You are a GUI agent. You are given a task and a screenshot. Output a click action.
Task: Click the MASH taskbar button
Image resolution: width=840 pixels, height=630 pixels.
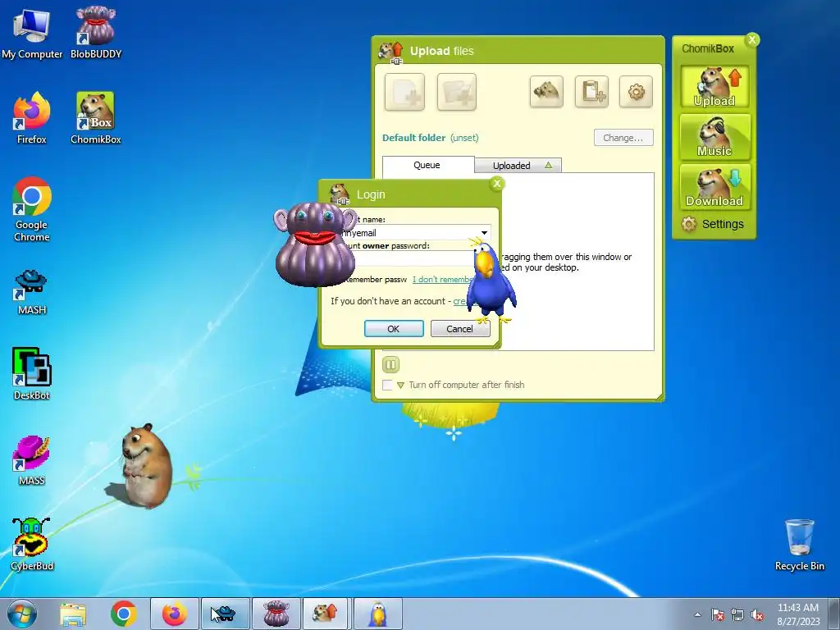[225, 614]
